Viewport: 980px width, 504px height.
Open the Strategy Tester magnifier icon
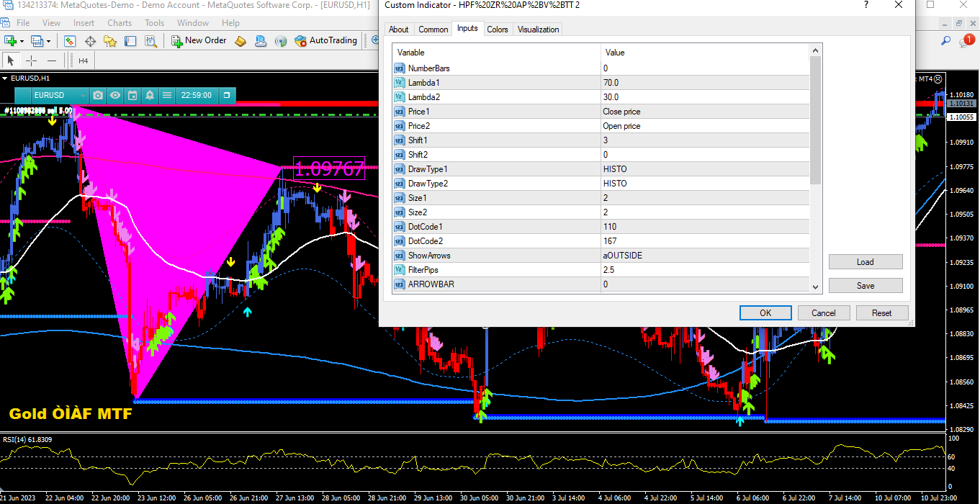[x=151, y=41]
